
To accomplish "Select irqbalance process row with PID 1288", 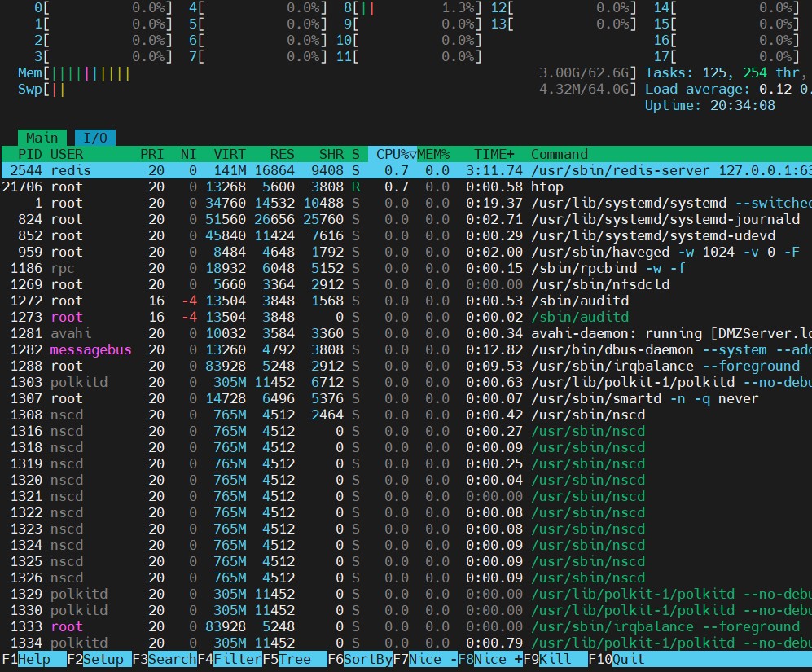I will click(406, 366).
